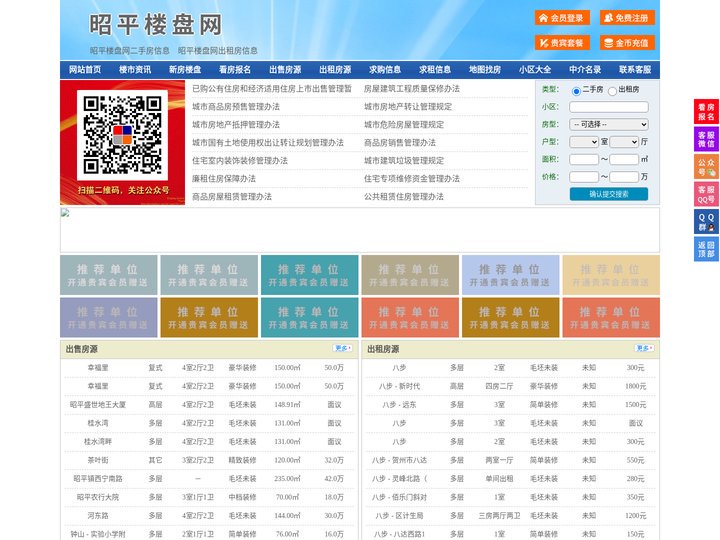Open 小区大全 in navigation bar
The image size is (720, 540).
point(535,70)
